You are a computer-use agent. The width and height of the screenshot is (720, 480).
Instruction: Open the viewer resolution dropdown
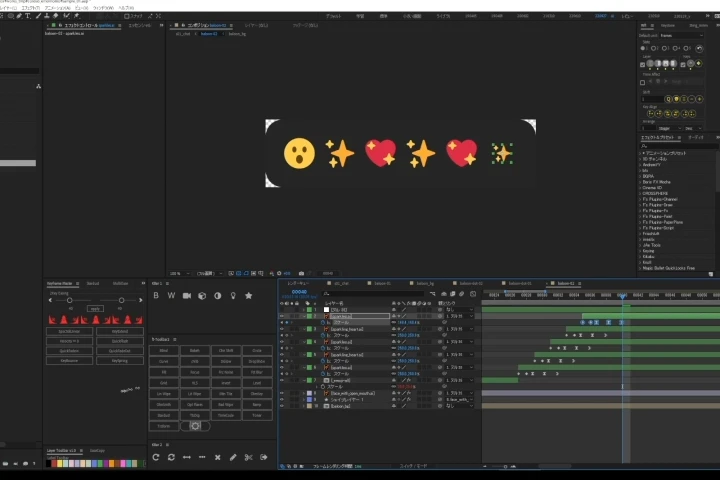click(x=209, y=273)
